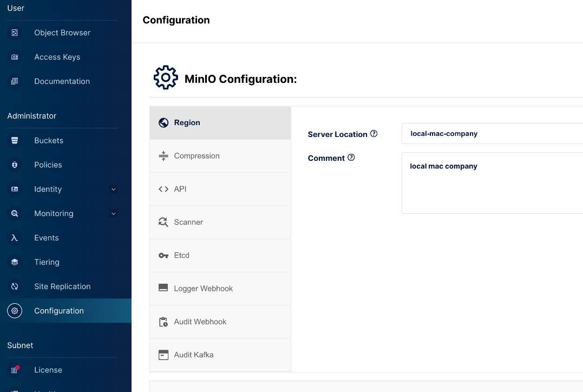This screenshot has width=583, height=392.
Task: Click the Policies shield icon
Action: pos(15,165)
